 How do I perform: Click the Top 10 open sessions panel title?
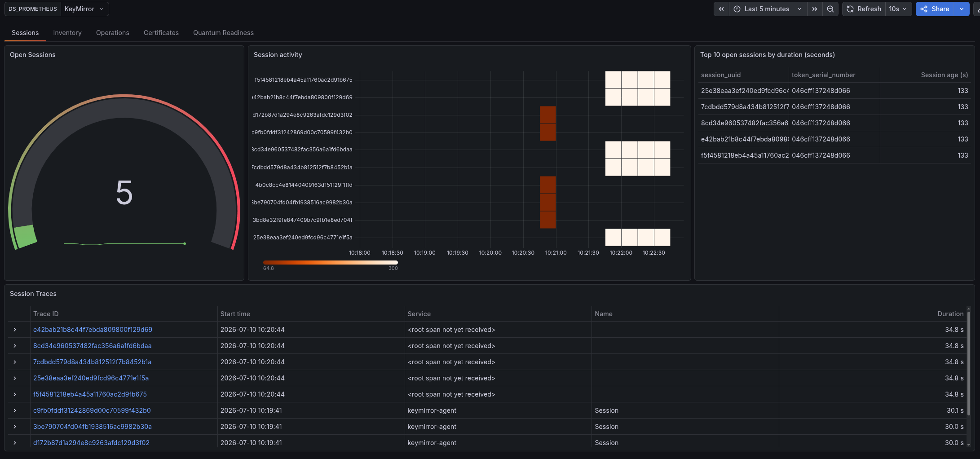pos(767,55)
